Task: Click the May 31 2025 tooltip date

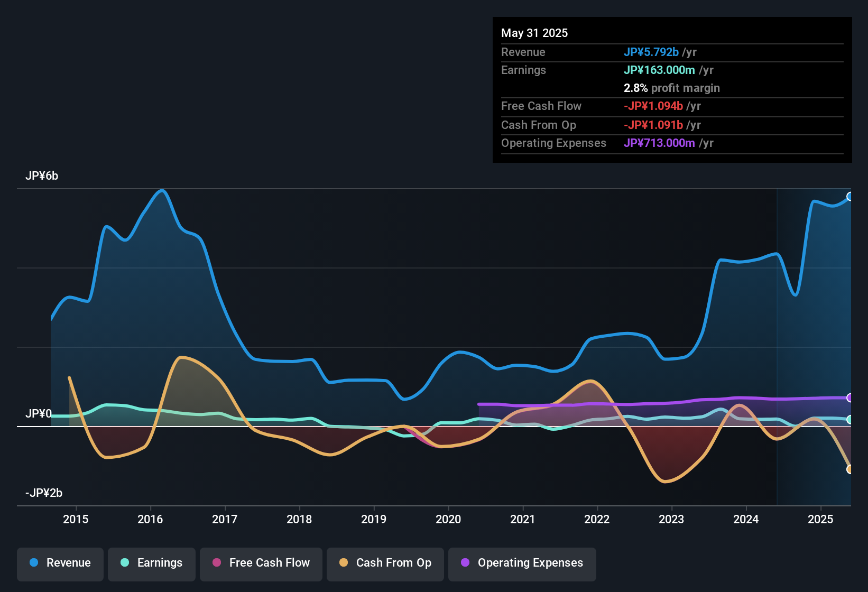Action: click(534, 33)
